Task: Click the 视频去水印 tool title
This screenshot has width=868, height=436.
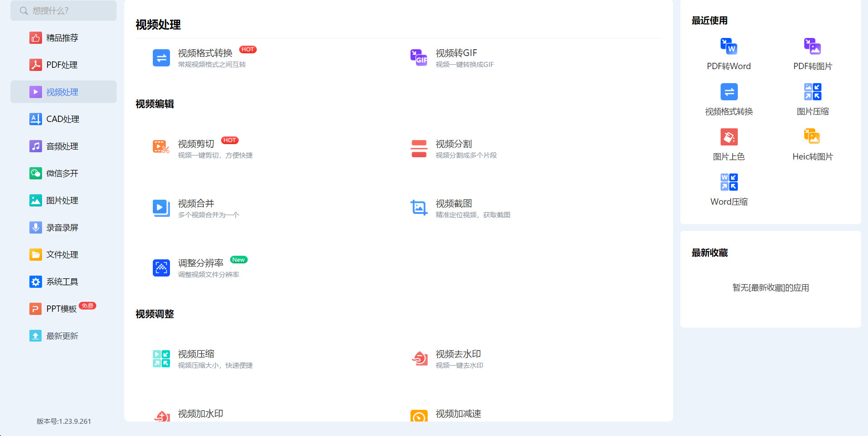Action: click(x=458, y=354)
